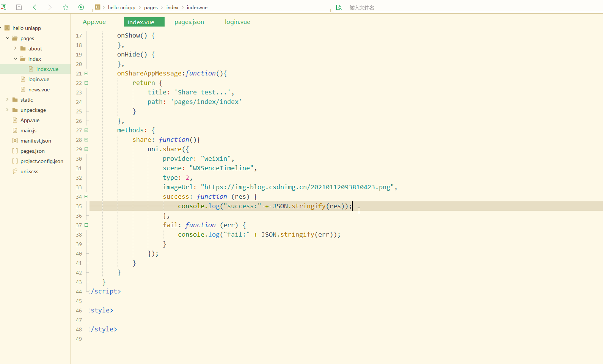
Task: Click the green run play icon
Action: click(81, 7)
